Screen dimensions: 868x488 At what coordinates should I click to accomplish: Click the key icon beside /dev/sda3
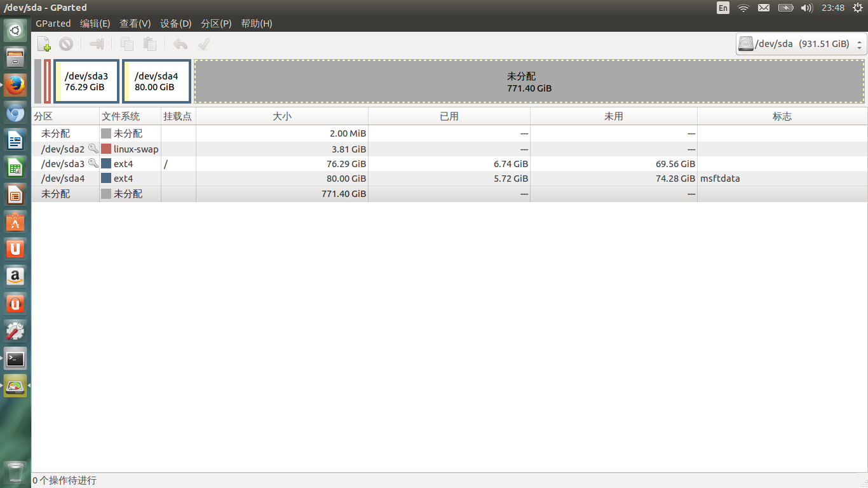[x=93, y=163]
